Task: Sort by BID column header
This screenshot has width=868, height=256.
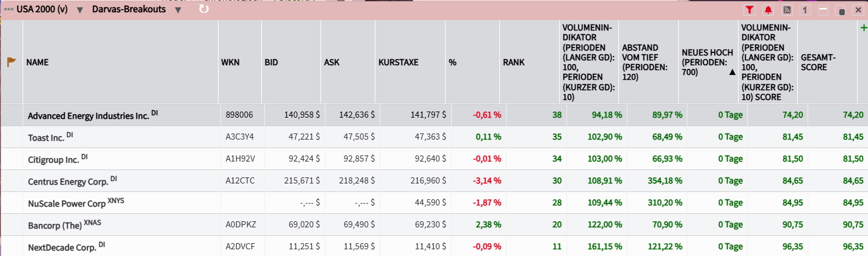Action: coord(271,62)
